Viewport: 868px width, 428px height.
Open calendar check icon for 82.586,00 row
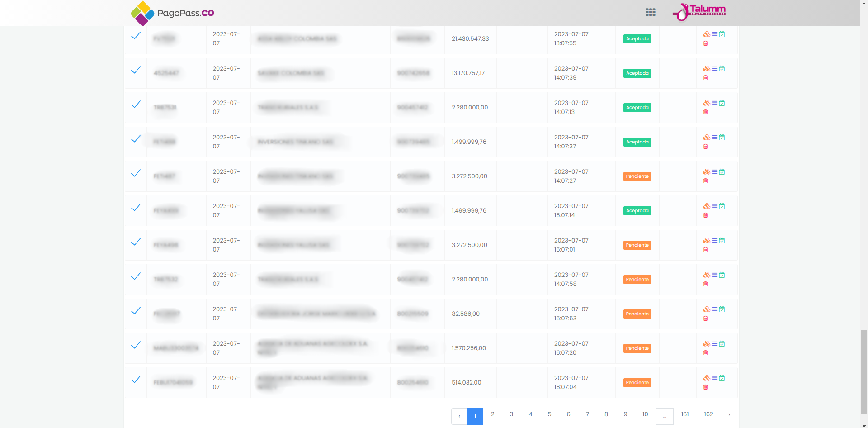coord(722,309)
